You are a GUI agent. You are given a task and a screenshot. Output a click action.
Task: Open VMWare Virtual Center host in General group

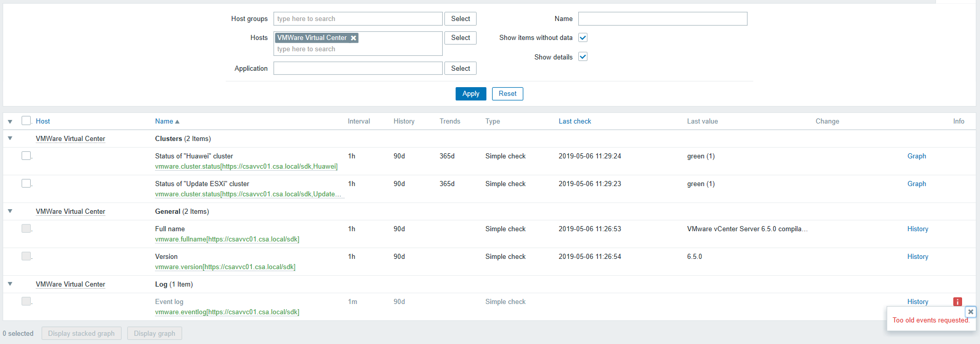(x=70, y=212)
